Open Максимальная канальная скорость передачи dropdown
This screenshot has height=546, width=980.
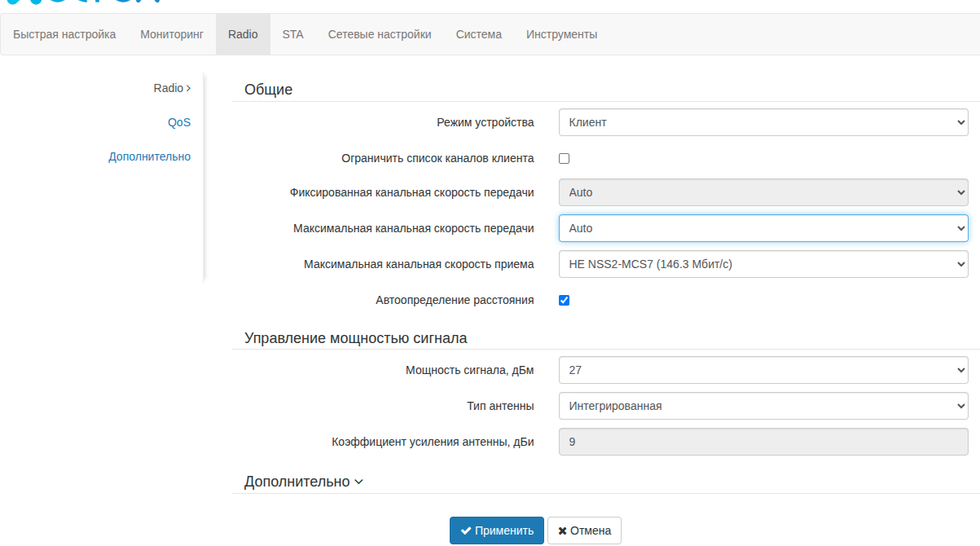762,228
